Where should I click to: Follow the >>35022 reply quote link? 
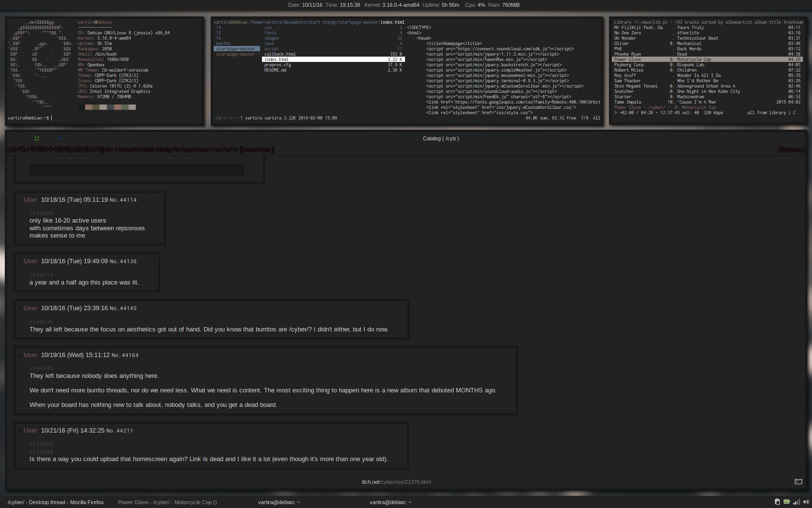[41, 444]
